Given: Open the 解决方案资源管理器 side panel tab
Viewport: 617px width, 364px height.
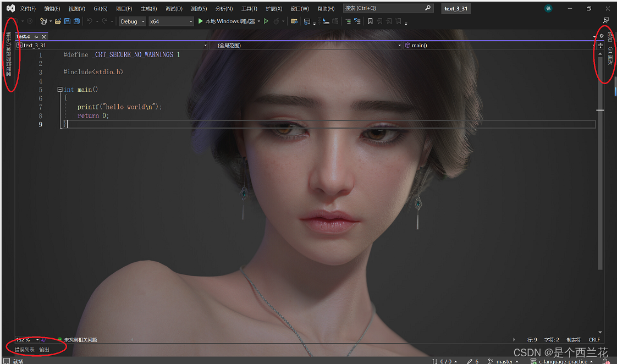Looking at the screenshot, I should (8, 54).
